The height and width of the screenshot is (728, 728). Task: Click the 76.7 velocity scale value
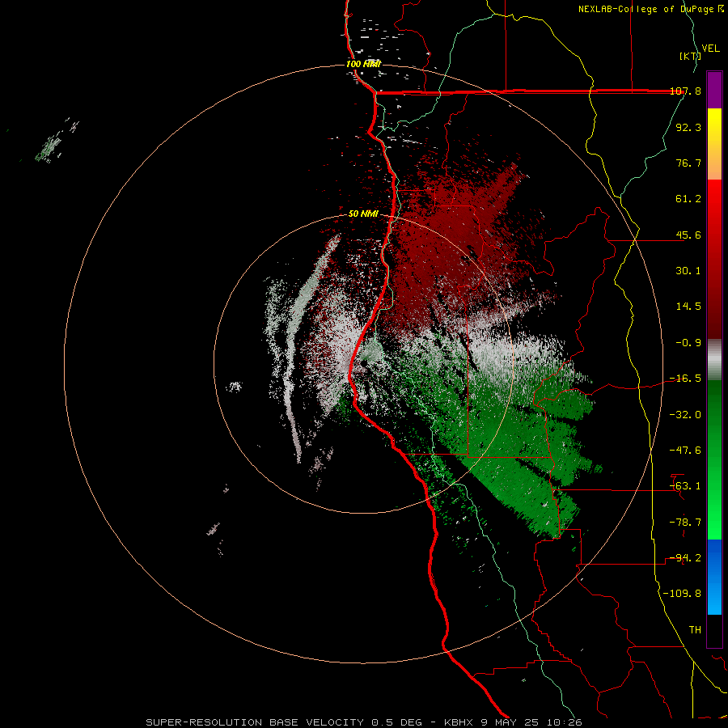688,163
